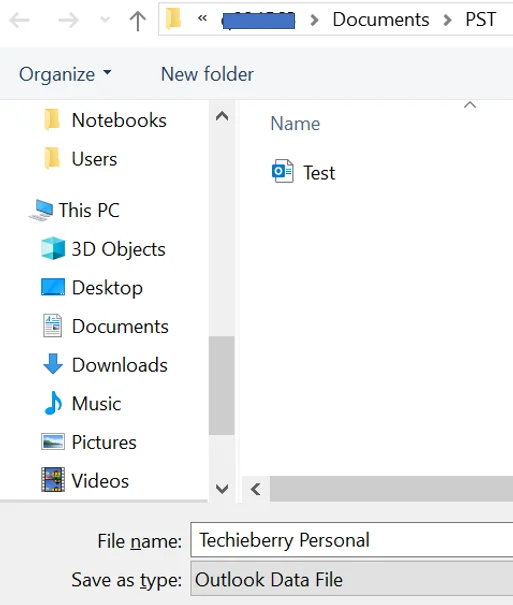This screenshot has width=513, height=605.
Task: Select This PC in navigation pane
Action: (89, 210)
